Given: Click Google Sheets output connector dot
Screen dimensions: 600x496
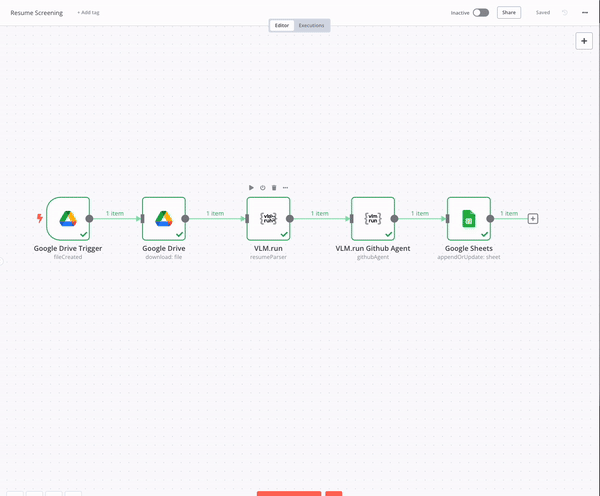Looking at the screenshot, I should click(x=490, y=219).
